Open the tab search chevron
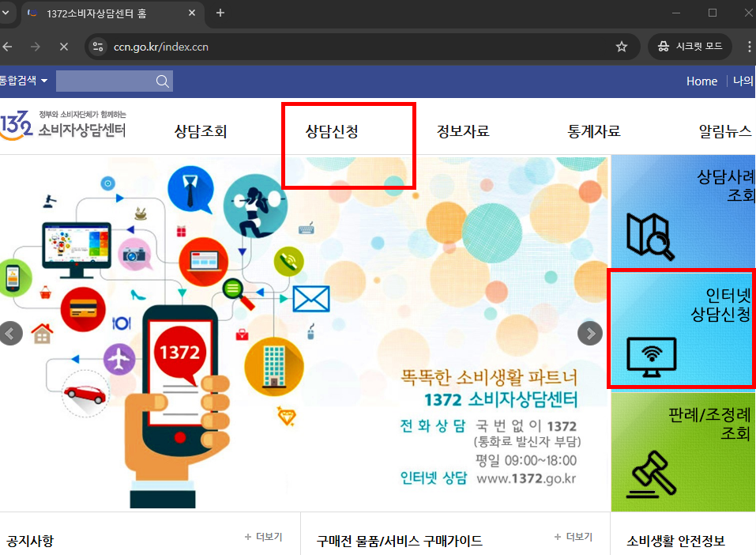The image size is (756, 555). 6,13
